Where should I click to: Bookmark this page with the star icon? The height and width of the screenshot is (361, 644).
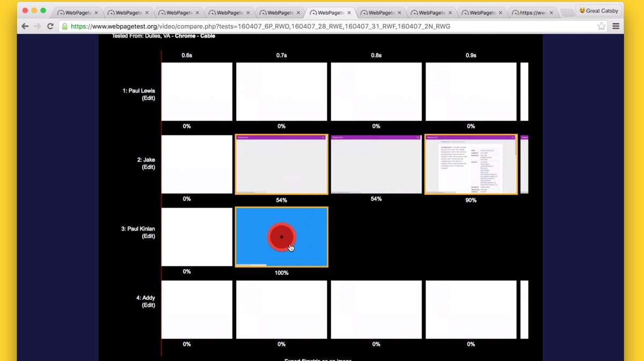602,26
